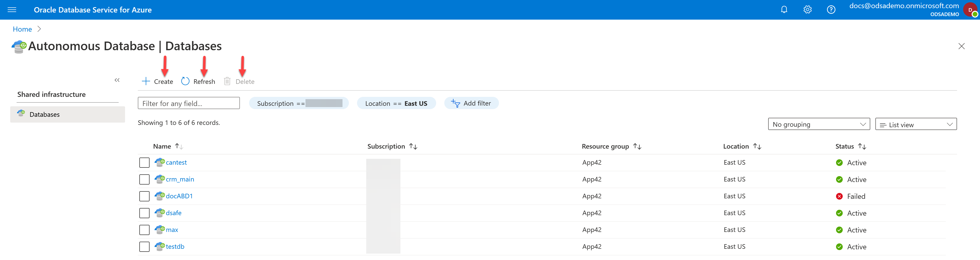The width and height of the screenshot is (980, 260).
Task: Click the Active status icon for dsafe
Action: (839, 213)
